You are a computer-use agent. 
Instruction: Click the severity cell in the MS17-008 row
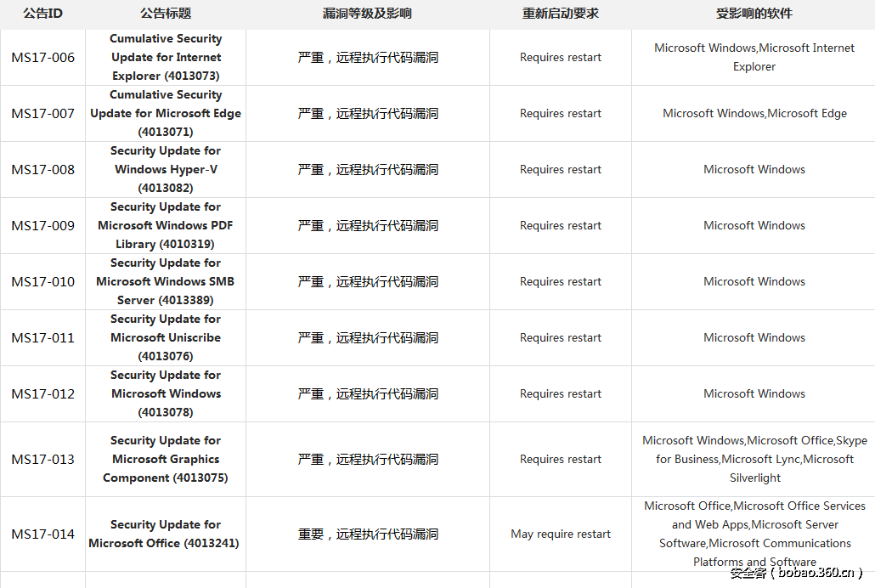(x=368, y=169)
